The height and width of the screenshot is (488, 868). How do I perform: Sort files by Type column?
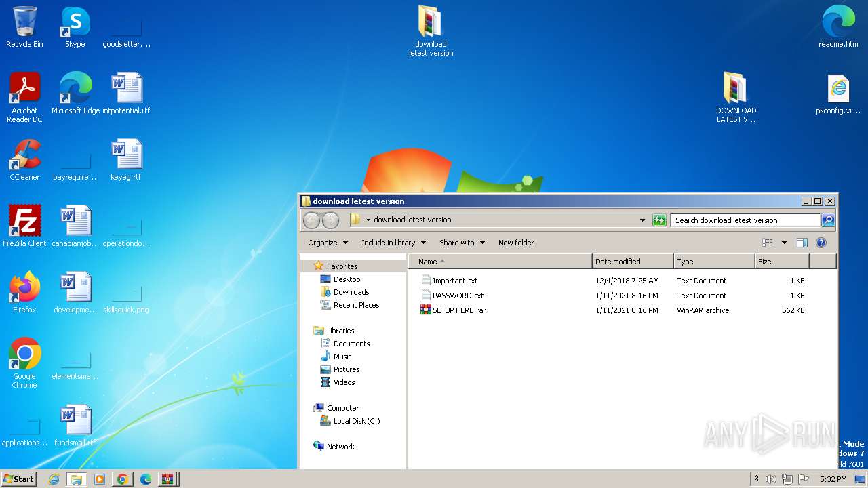[714, 262]
